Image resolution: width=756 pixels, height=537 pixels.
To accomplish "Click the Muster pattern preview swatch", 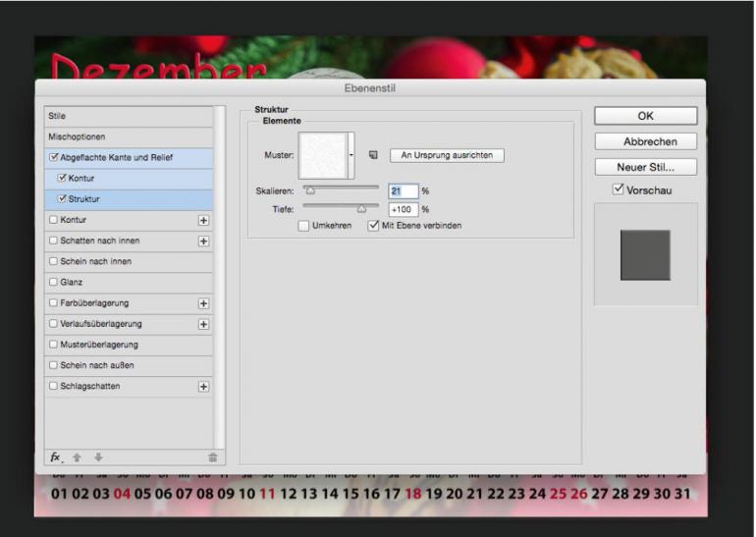I will click(323, 155).
